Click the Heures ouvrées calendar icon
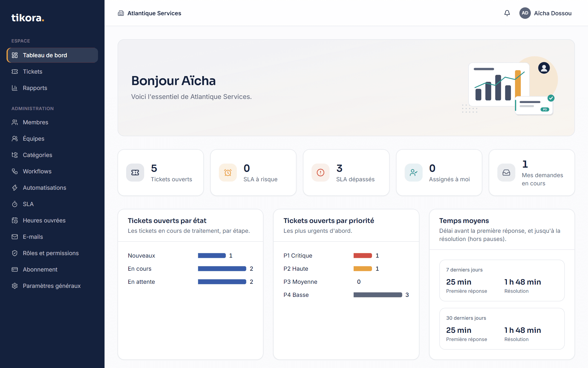This screenshot has height=368, width=588. 15,221
